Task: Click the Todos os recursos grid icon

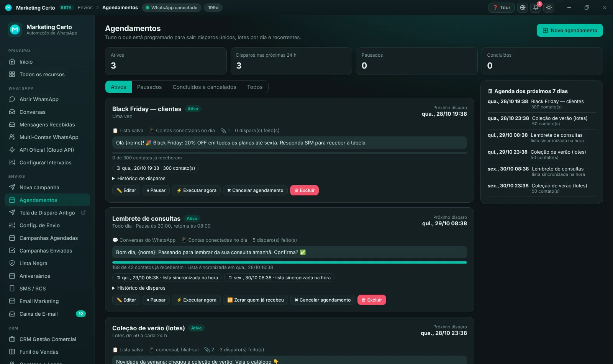Action: click(x=12, y=74)
